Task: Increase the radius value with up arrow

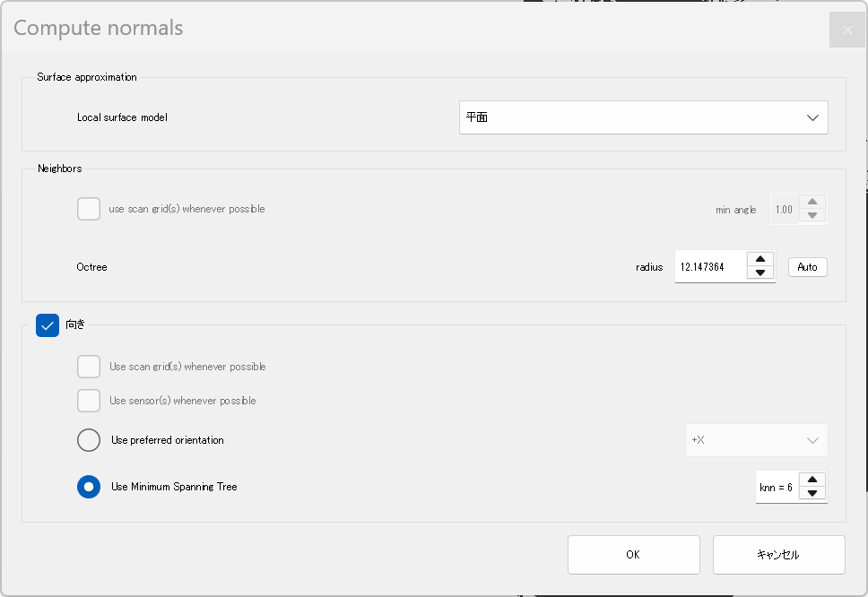Action: [760, 259]
